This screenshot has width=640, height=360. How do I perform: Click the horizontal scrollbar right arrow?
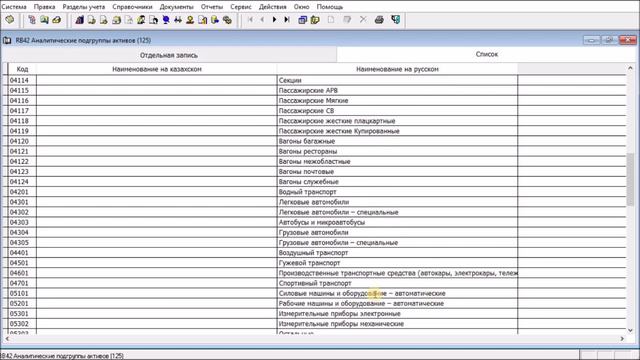coord(622,339)
